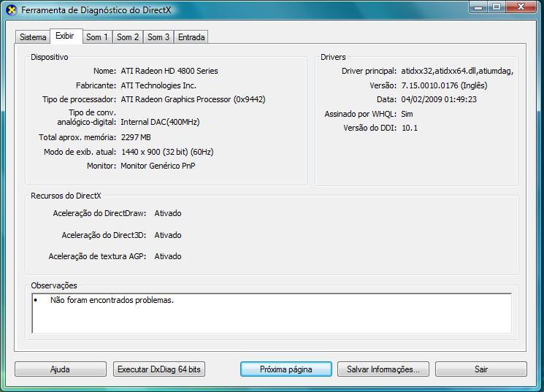
Task: Click the 'Versão do DDI:' label
Action: (x=369, y=128)
